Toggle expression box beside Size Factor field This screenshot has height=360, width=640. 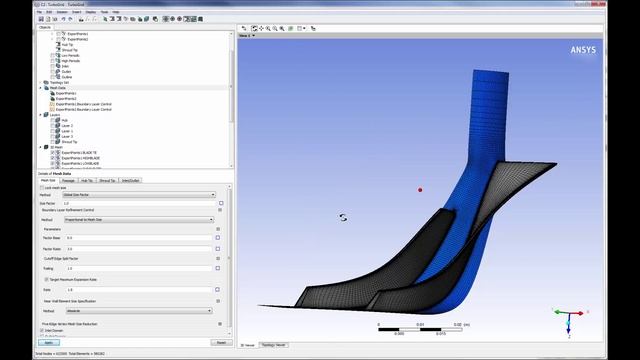221,203
